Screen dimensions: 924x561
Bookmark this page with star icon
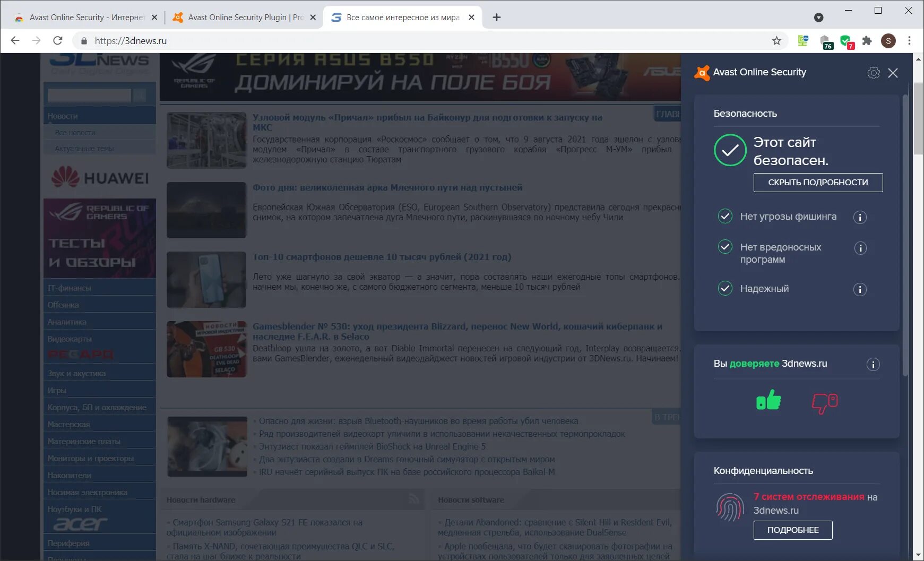click(x=776, y=41)
